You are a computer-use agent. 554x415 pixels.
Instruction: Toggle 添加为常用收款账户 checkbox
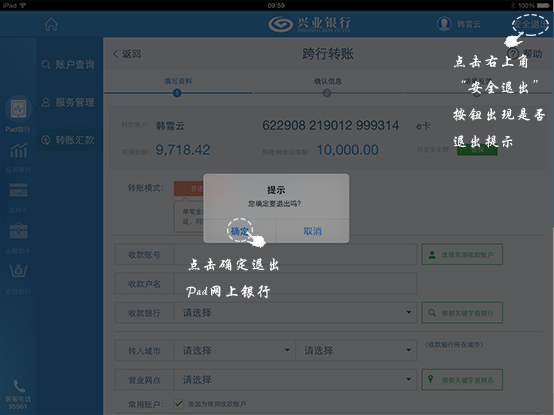click(x=179, y=403)
